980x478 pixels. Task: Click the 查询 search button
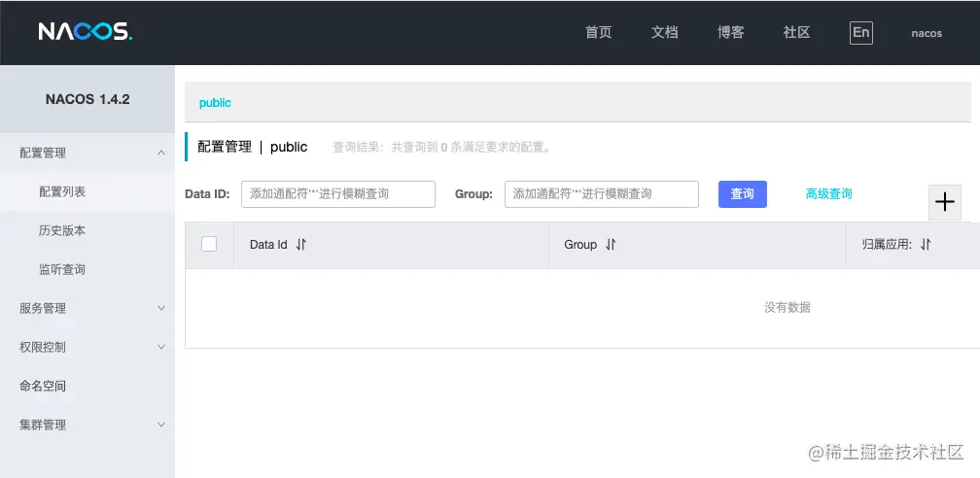click(743, 194)
